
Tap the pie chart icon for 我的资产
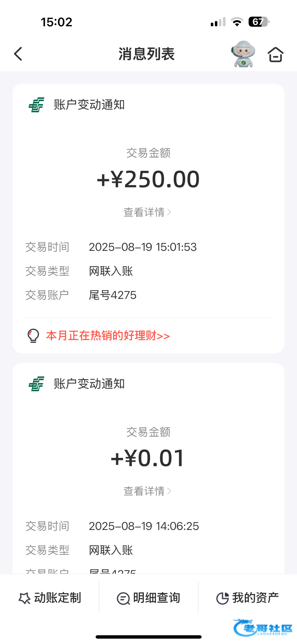coord(222,598)
